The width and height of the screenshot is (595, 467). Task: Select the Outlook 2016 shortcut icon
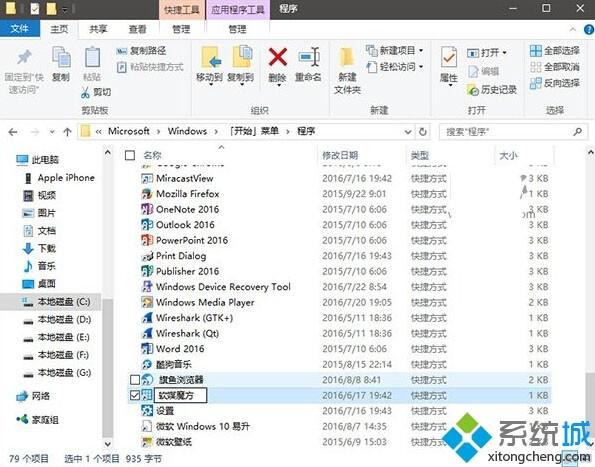click(x=147, y=225)
